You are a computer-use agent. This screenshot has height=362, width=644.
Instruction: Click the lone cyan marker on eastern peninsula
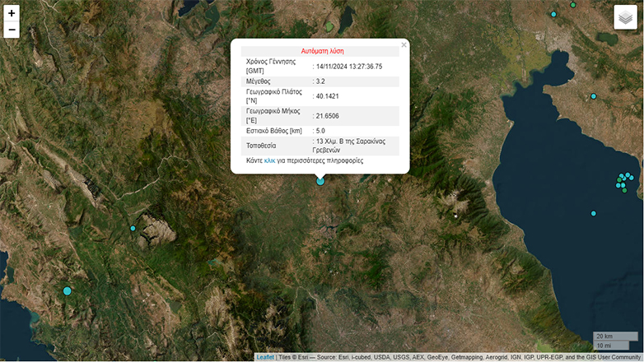[593, 96]
